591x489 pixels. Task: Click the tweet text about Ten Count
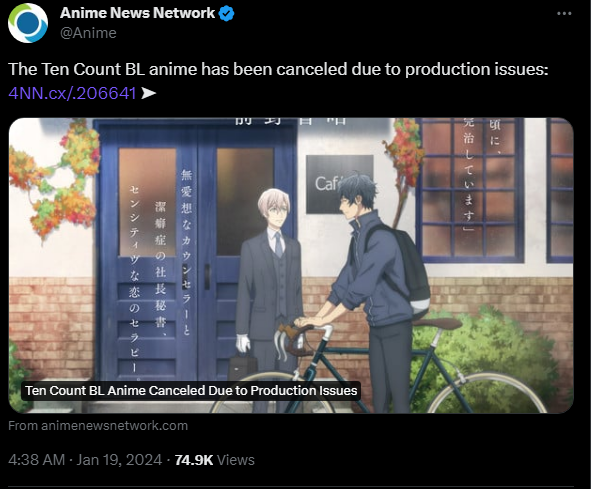[278, 69]
